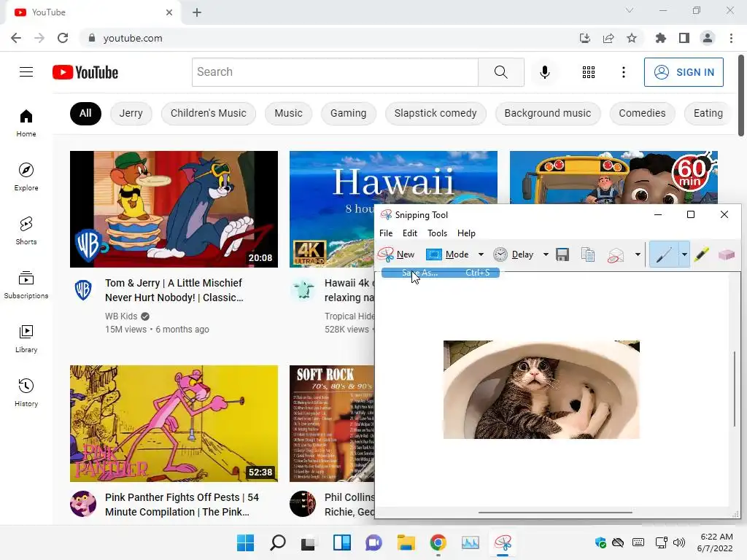This screenshot has width=747, height=560.
Task: Click the Send Snip envelope icon
Action: point(616,254)
